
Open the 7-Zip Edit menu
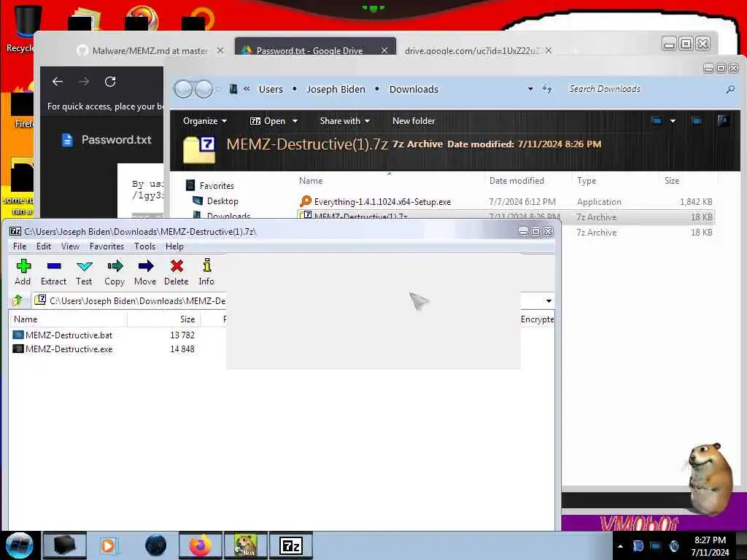[43, 246]
